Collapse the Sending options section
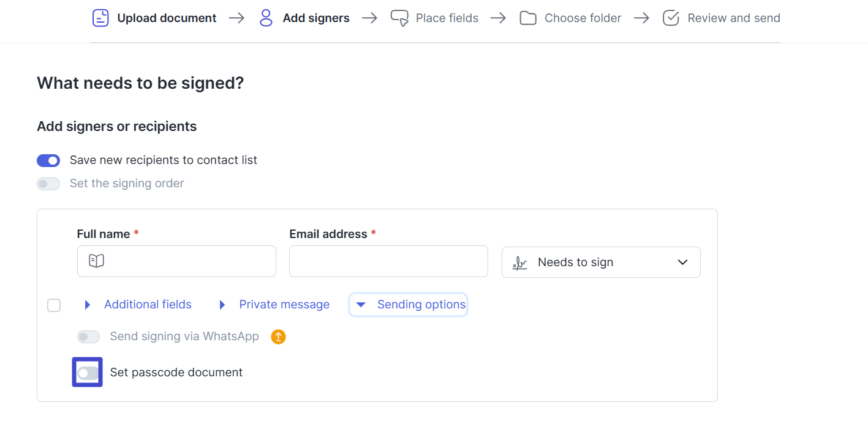 [x=409, y=305]
